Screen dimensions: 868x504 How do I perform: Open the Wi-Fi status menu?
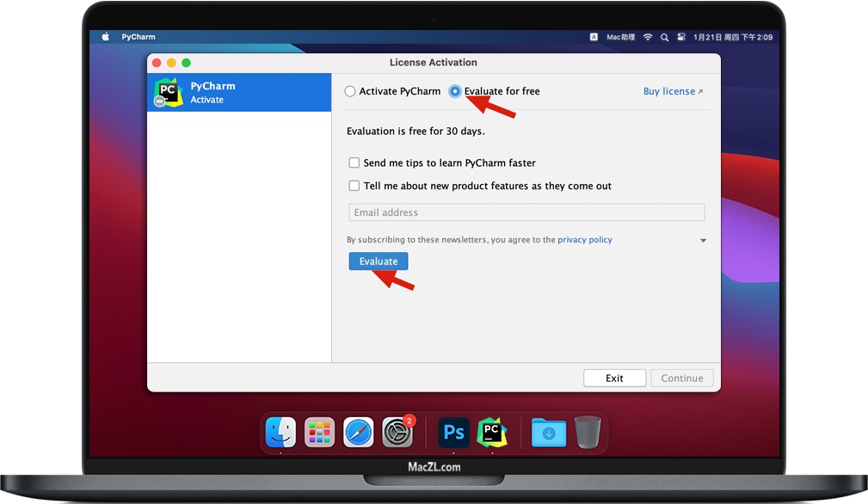click(x=648, y=37)
